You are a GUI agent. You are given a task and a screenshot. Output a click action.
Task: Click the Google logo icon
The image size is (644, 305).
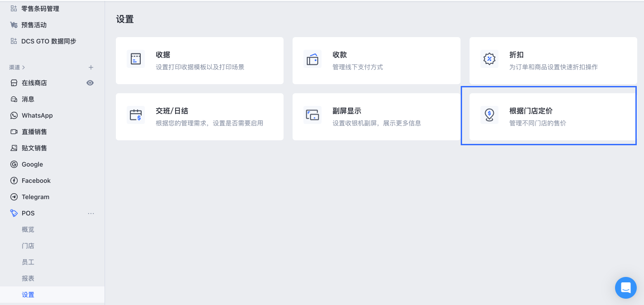tap(14, 164)
